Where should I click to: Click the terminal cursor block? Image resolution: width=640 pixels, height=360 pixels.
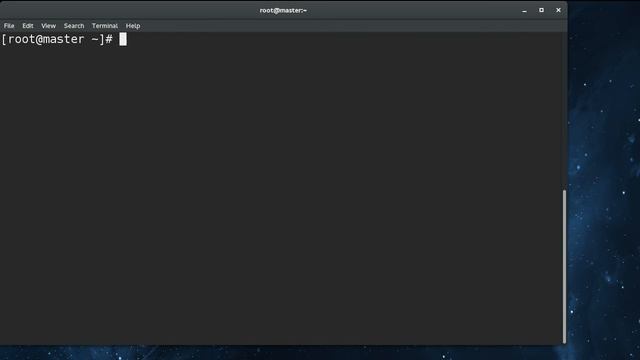[123, 39]
